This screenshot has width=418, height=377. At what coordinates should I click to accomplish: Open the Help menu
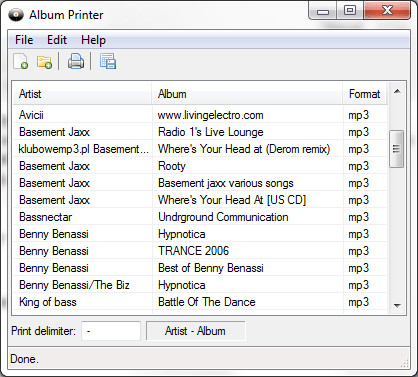pyautogui.click(x=93, y=40)
